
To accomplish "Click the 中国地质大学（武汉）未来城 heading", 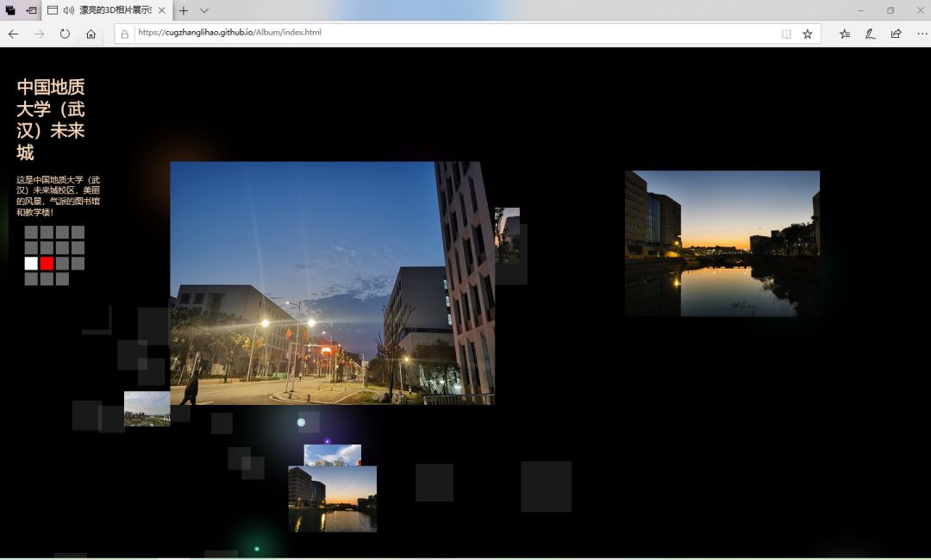I will (51, 120).
